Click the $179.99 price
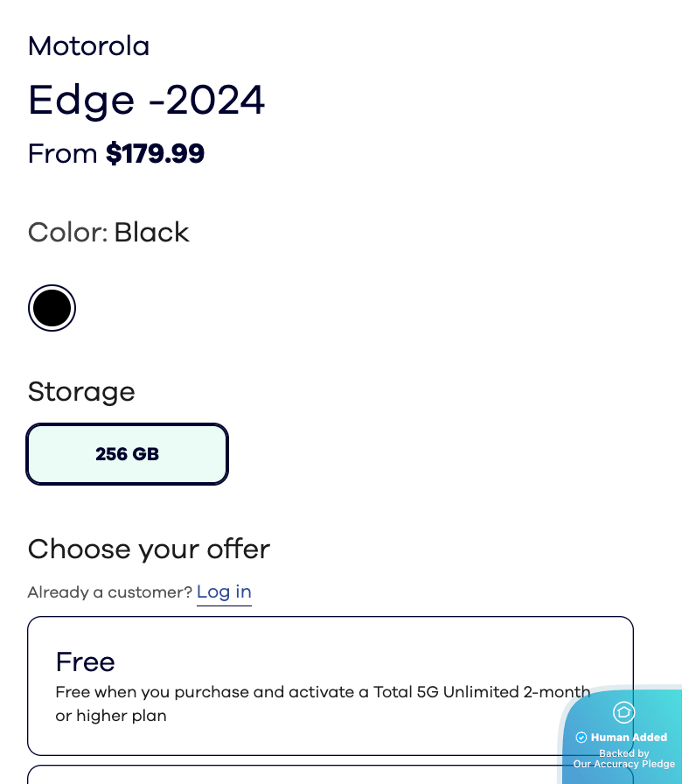The width and height of the screenshot is (682, 784). pyautogui.click(x=155, y=154)
